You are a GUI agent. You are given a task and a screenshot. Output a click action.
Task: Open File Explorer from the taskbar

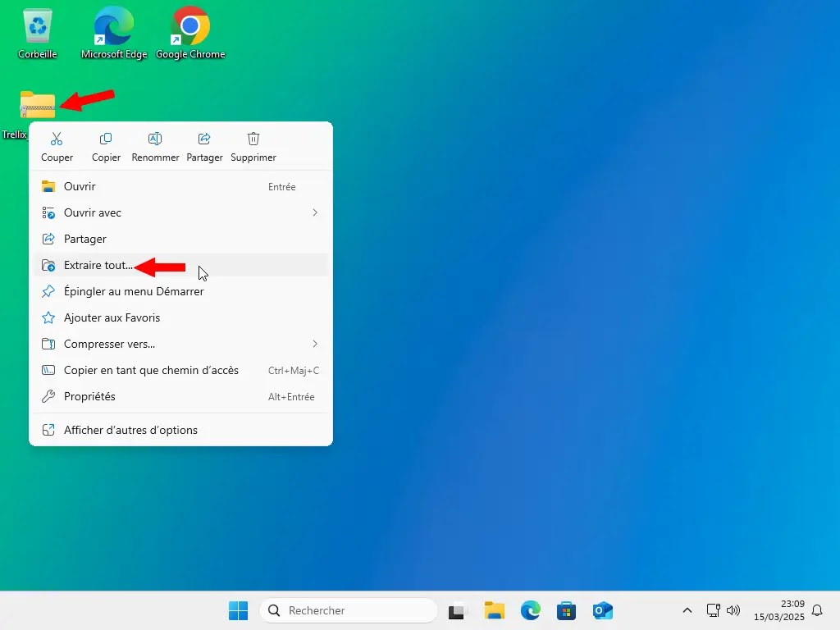494,610
